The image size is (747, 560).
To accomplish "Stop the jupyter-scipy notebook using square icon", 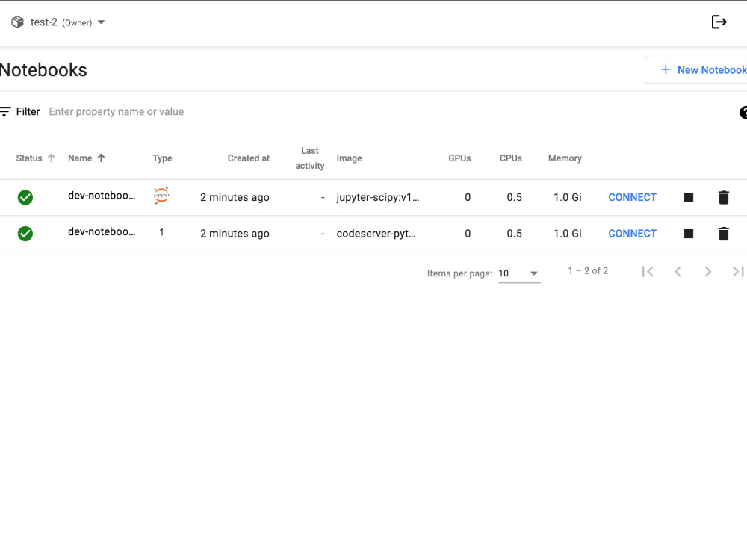I will pos(688,197).
